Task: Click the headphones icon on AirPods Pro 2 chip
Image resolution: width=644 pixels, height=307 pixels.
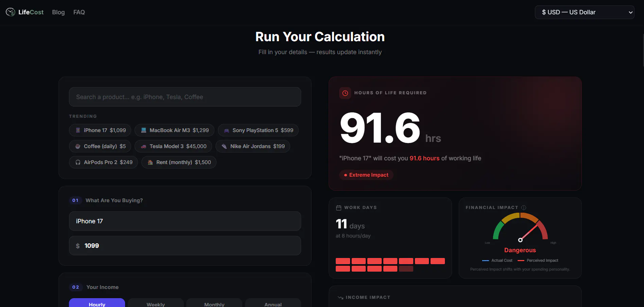Action: pos(78,162)
